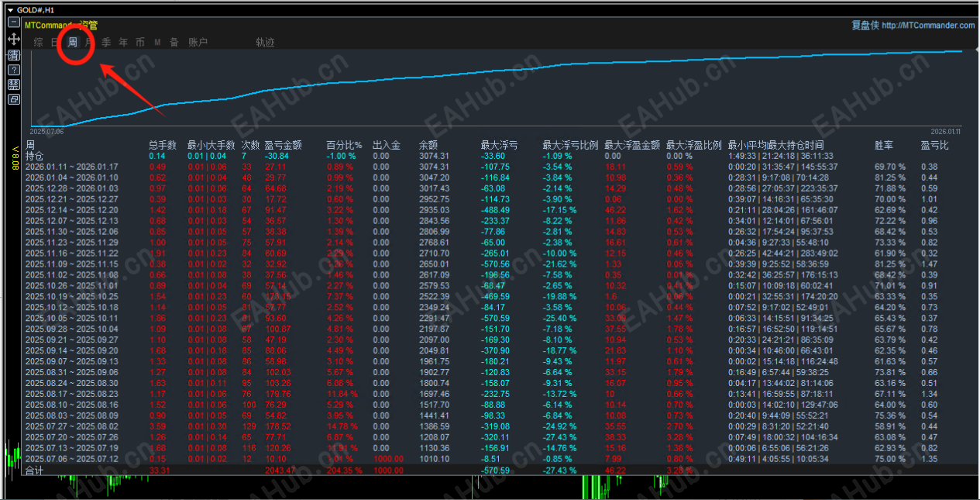Select the four-arrow move panel icon

click(13, 39)
